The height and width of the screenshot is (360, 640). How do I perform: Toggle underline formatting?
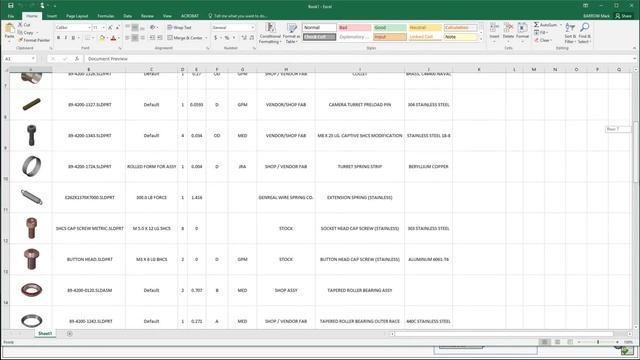tap(73, 38)
